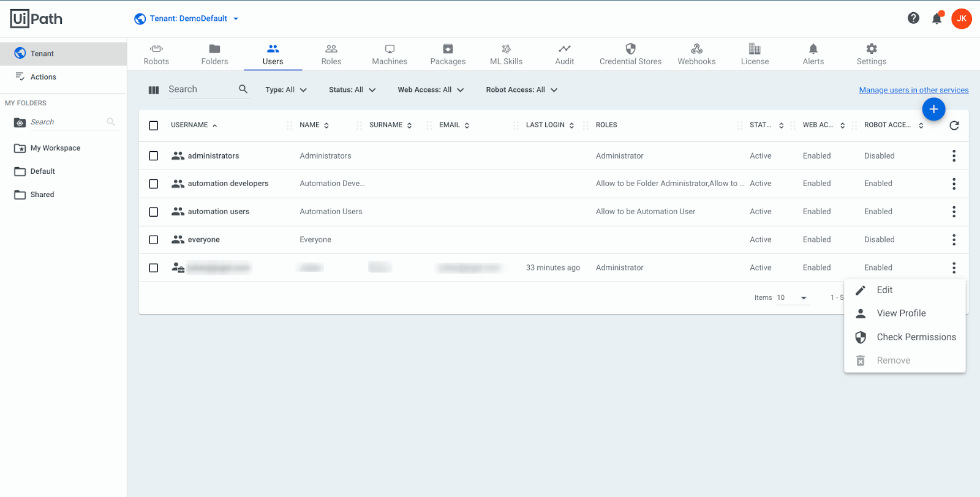Viewport: 980px width, 497px height.
Task: Open the Status: All filter dropdown
Action: [352, 89]
